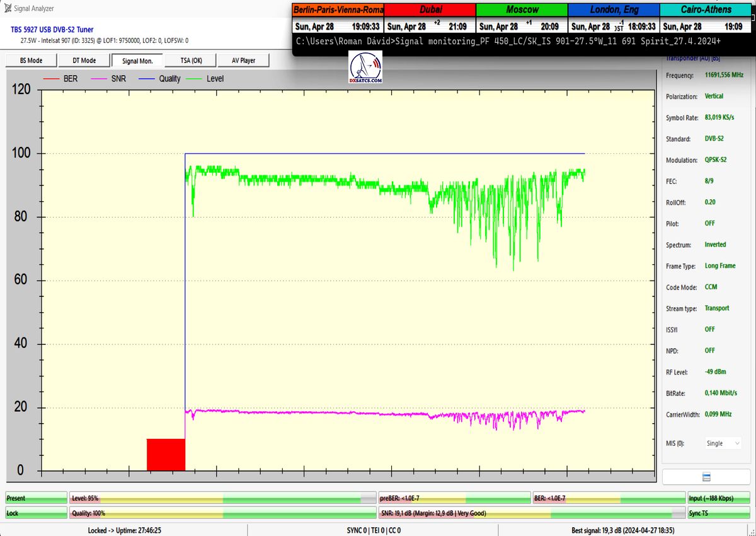Screen dimensions: 756x536
Task: Switch to the DT Mode tab
Action: [x=84, y=61]
